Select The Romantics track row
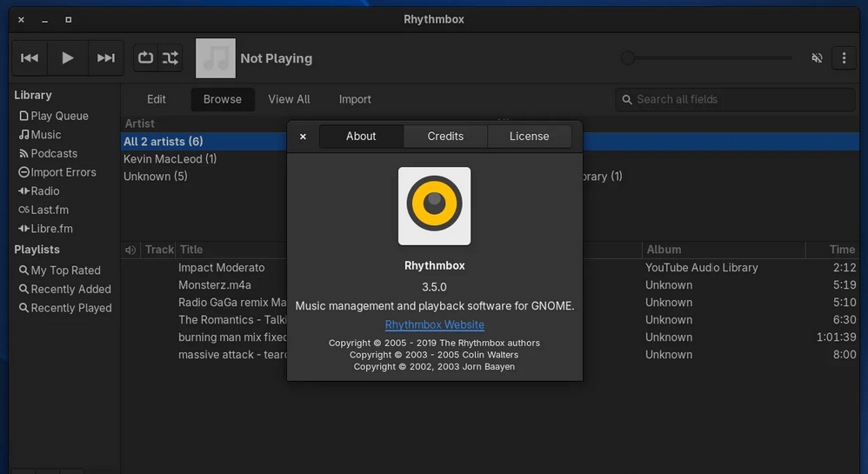Image resolution: width=868 pixels, height=474 pixels. tap(232, 319)
